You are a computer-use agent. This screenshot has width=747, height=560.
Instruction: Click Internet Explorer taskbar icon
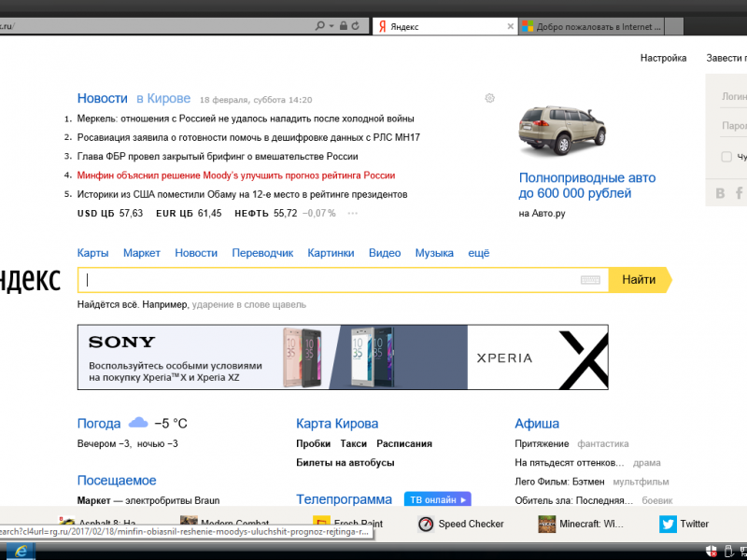[x=20, y=552]
